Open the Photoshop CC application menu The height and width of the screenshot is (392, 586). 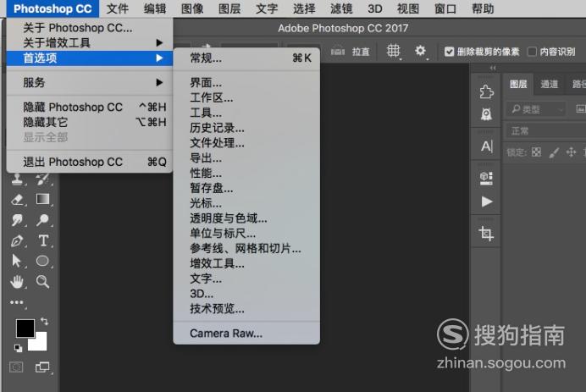(53, 8)
